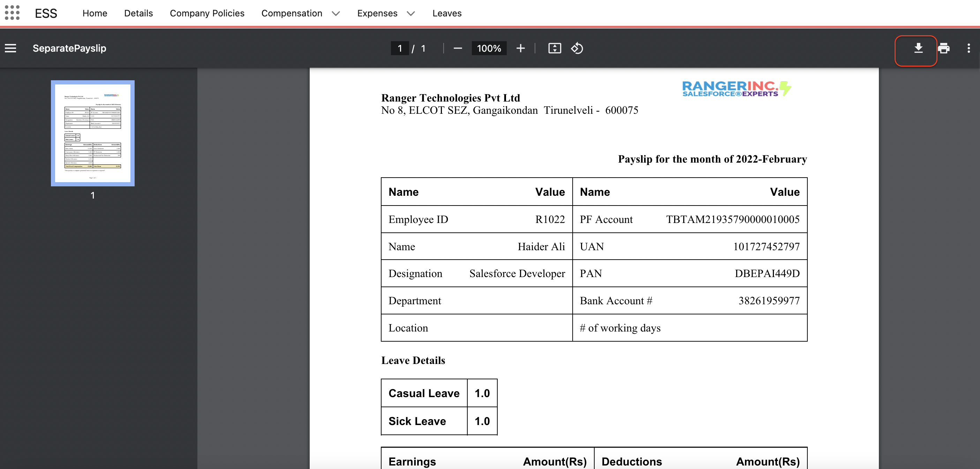Screen dimensions: 980x469
Task: Download the payslip PDF
Action: click(x=918, y=49)
